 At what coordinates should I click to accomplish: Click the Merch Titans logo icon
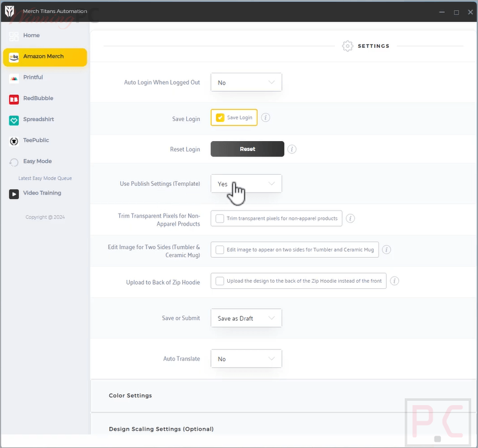9,11
